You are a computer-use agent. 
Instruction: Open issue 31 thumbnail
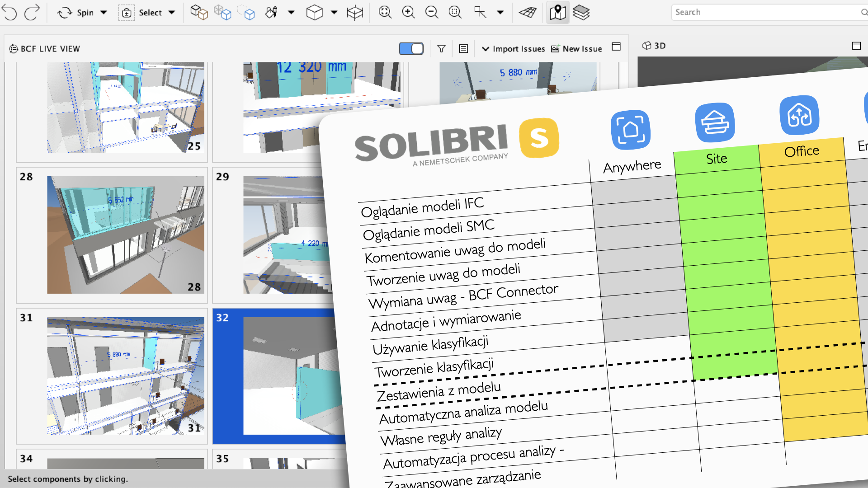(126, 376)
